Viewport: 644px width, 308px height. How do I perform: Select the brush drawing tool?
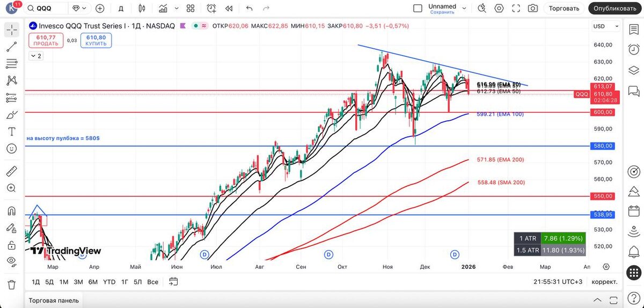click(x=12, y=115)
